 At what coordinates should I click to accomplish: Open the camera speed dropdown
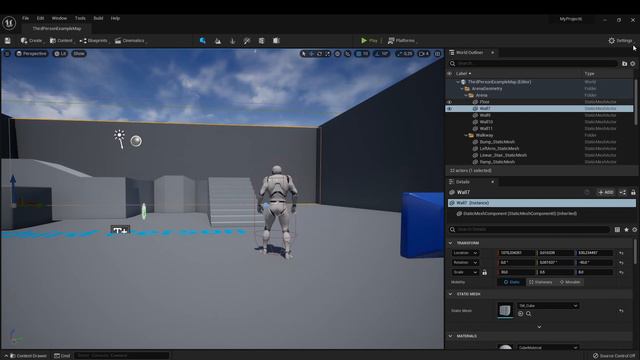coord(424,53)
